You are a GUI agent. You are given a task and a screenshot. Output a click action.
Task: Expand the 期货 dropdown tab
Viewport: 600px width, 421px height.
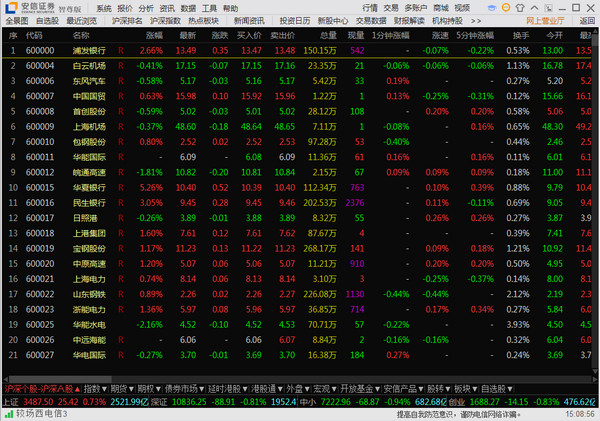click(122, 389)
